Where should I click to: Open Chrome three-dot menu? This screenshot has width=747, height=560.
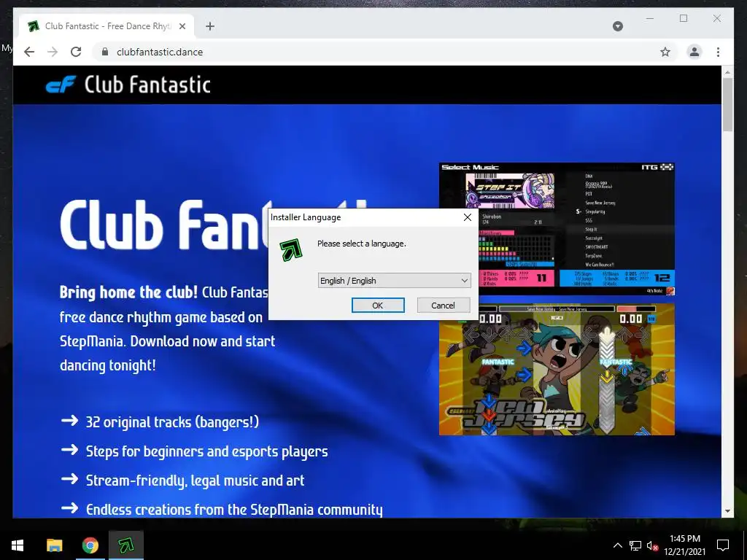[718, 52]
